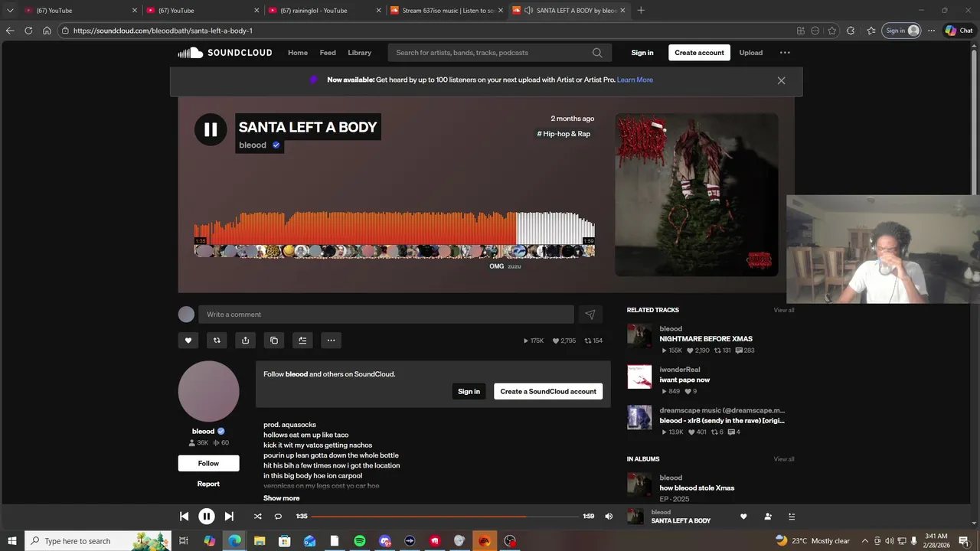Like the current track in bottom player bar
The image size is (980, 551).
click(743, 517)
